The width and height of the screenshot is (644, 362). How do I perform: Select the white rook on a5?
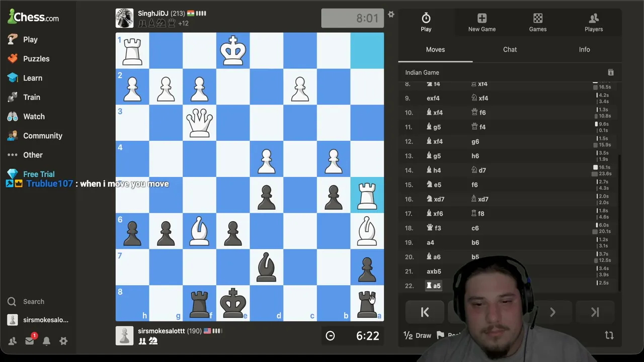pyautogui.click(x=367, y=195)
